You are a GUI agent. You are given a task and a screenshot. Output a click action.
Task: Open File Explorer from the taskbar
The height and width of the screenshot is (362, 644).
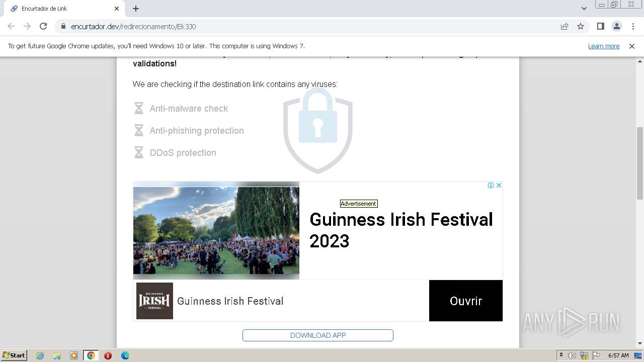click(57, 355)
